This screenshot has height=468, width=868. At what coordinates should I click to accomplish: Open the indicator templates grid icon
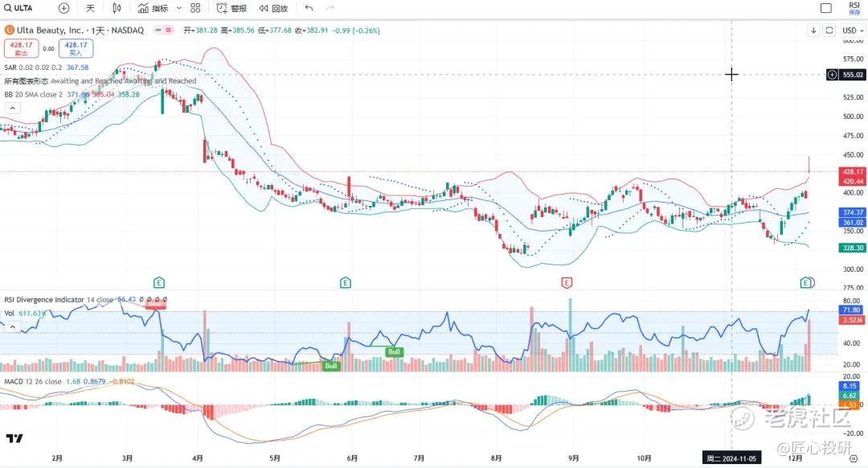(x=195, y=8)
